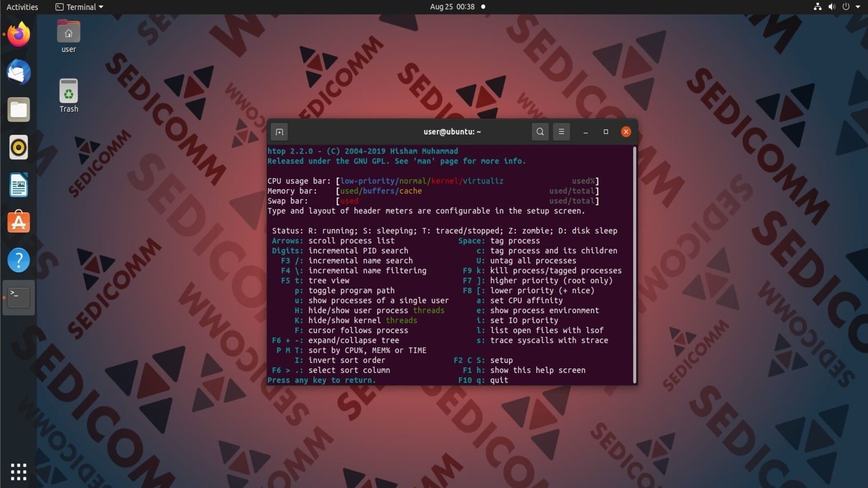Click the 'Memory bar:' label

[292, 191]
